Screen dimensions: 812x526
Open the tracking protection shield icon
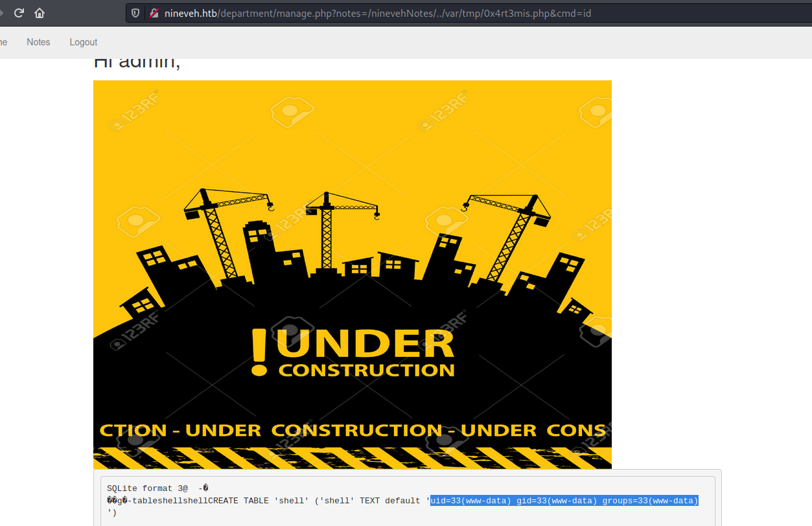tap(135, 13)
